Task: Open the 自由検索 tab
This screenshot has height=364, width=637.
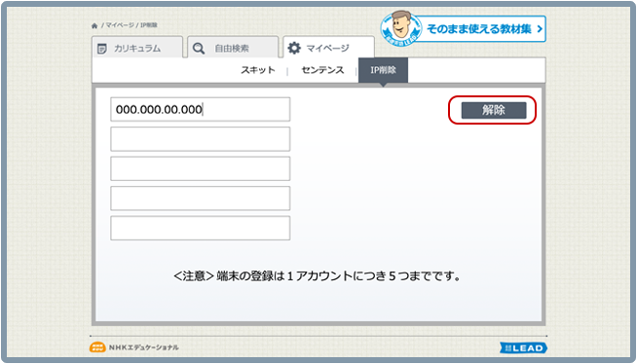Action: click(233, 48)
